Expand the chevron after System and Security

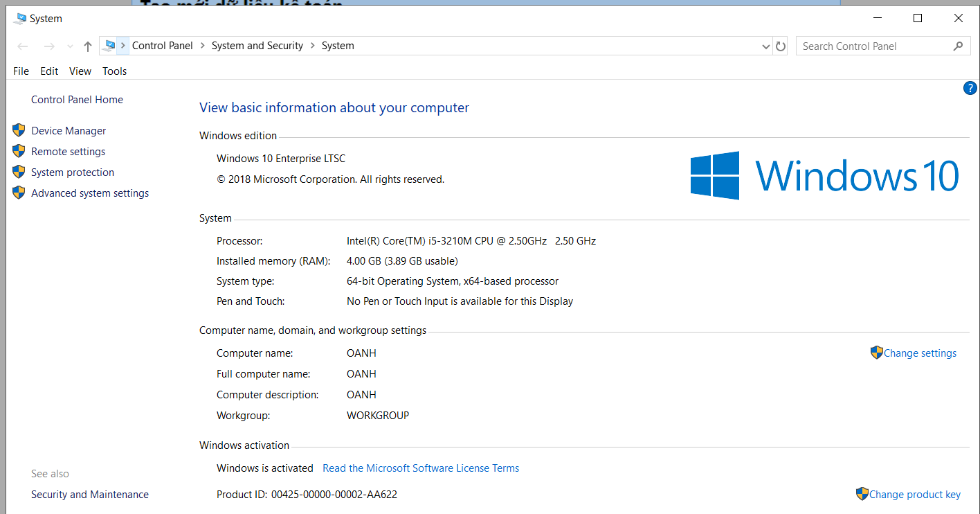coord(313,46)
